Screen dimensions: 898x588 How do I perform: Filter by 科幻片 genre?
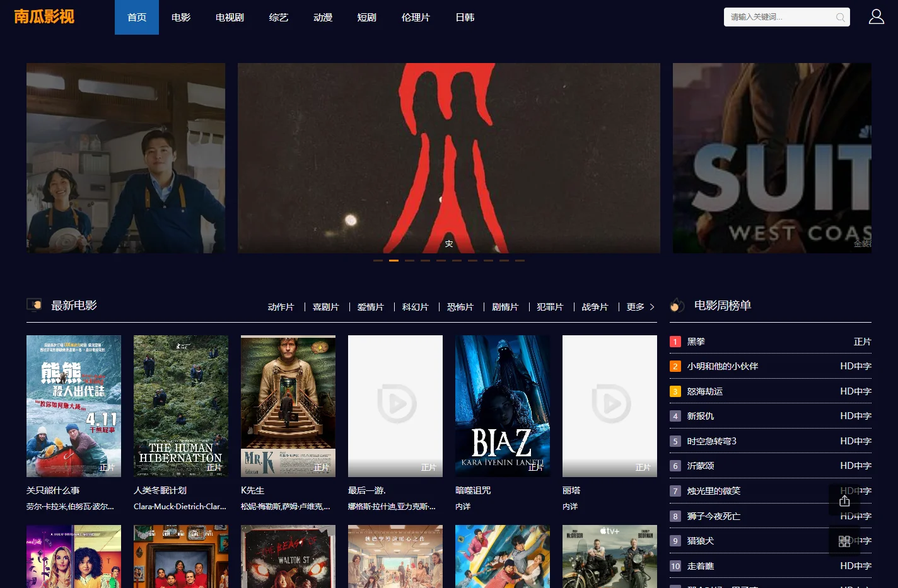415,307
